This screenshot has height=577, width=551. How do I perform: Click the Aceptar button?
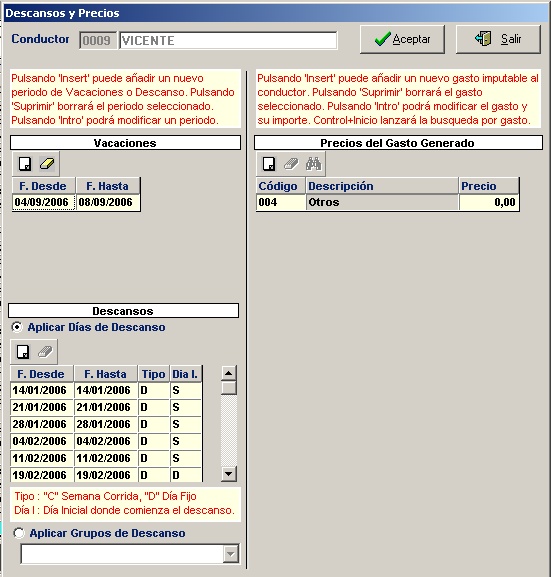402,39
